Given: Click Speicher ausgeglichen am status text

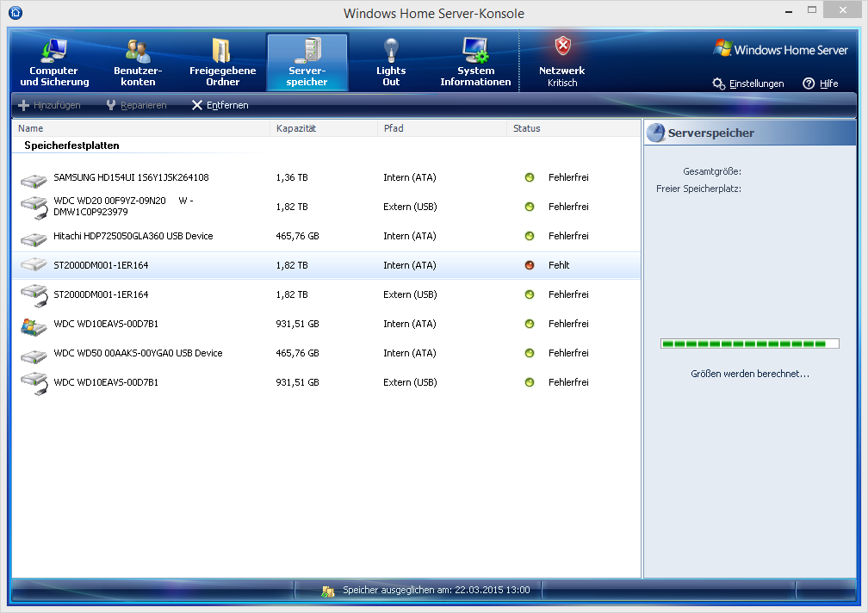Looking at the screenshot, I should pos(437,591).
